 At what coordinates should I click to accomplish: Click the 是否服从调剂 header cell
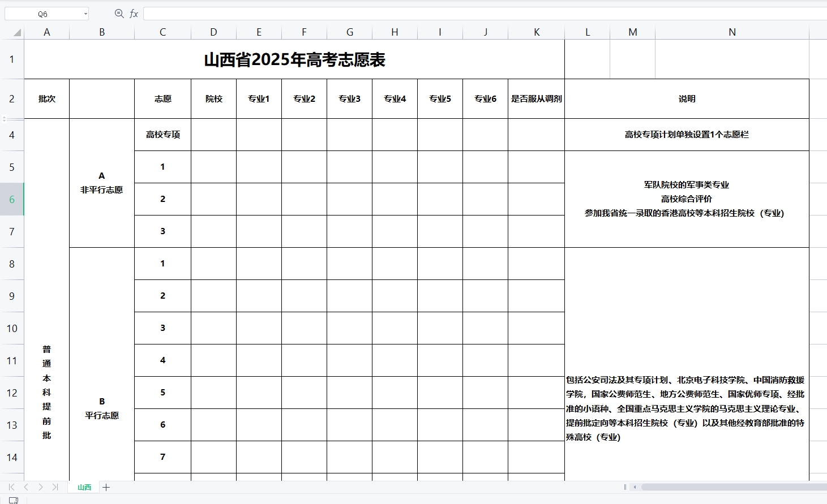pyautogui.click(x=536, y=98)
